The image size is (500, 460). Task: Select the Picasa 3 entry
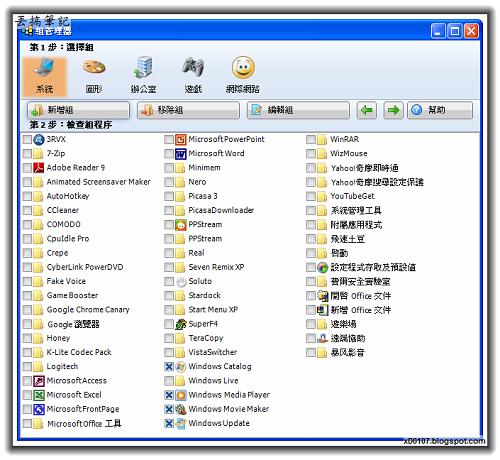[203, 196]
